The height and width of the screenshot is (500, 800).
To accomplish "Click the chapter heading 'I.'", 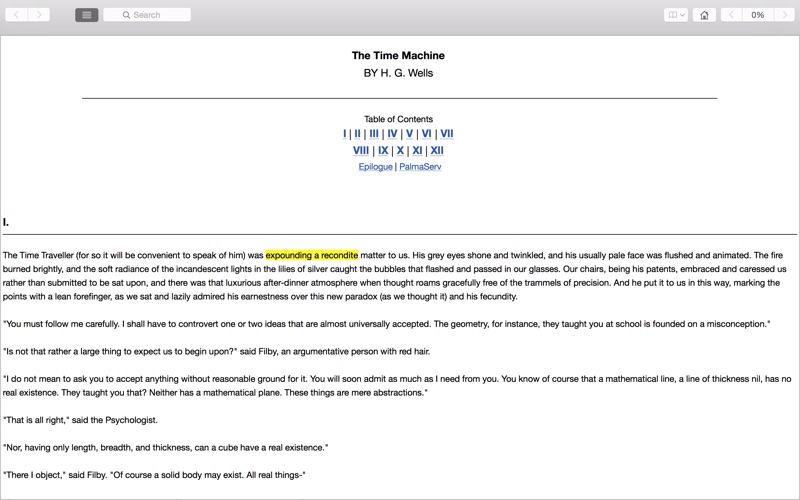I will pyautogui.click(x=6, y=222).
